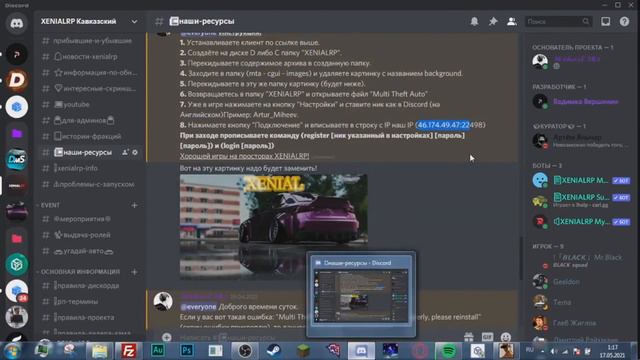Open server icon with 24 notification badge

17,291
